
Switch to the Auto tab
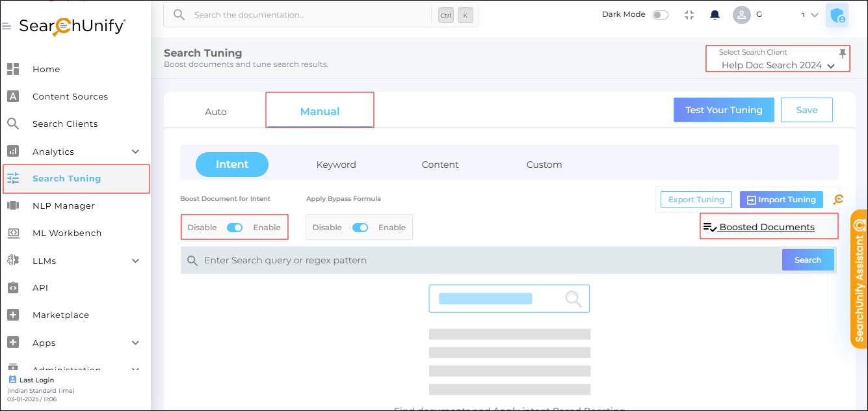click(x=216, y=112)
